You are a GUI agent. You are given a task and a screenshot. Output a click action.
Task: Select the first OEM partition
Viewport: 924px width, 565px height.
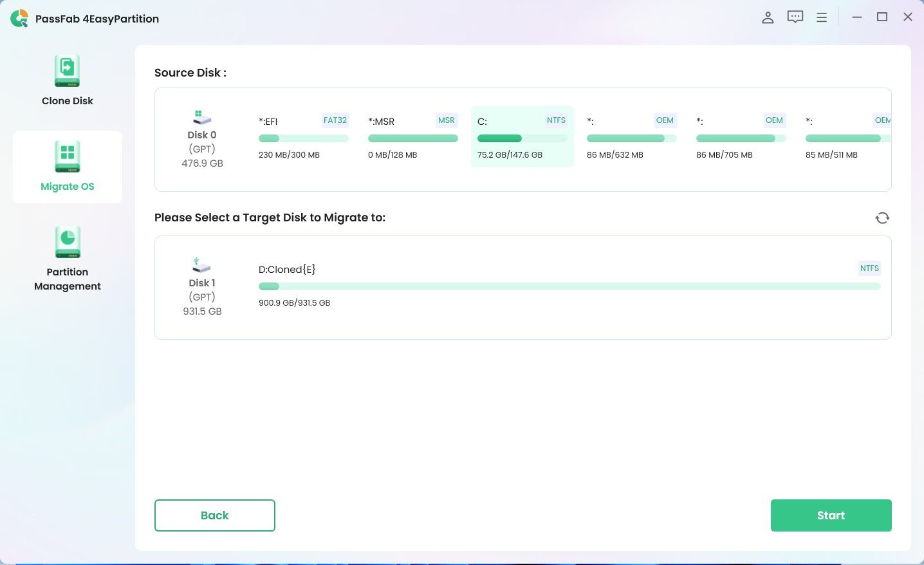click(x=631, y=136)
